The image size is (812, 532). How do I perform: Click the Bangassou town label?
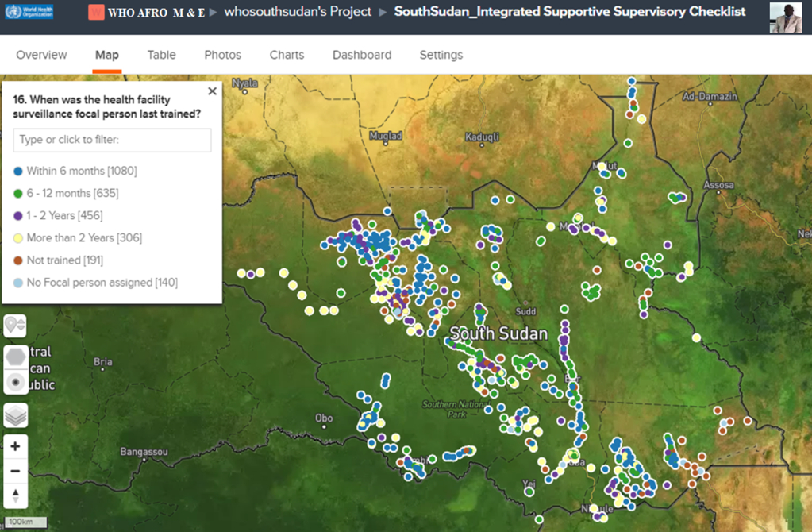[144, 452]
